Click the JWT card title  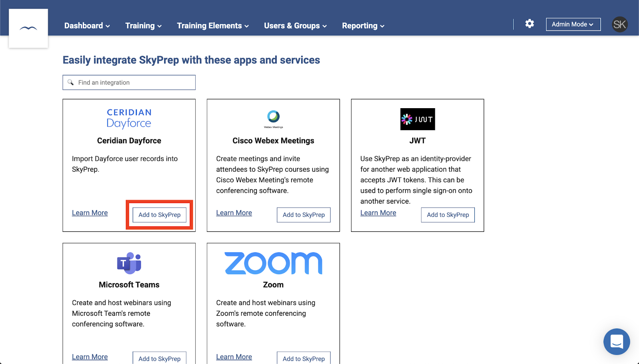(418, 140)
